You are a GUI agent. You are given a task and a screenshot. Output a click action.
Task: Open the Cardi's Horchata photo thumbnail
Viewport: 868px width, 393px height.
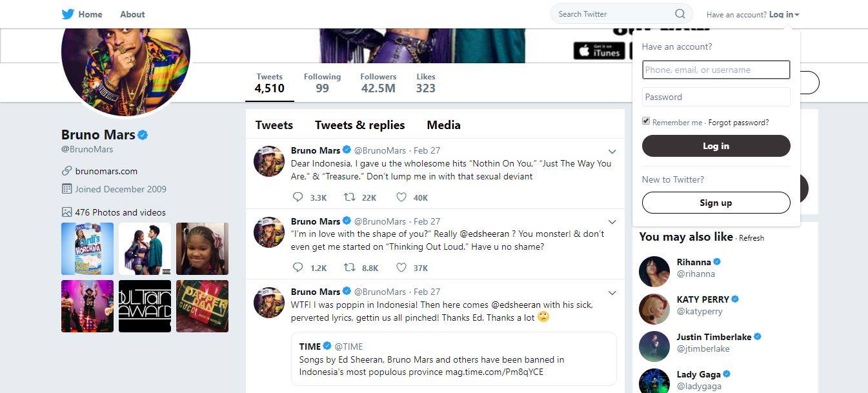tap(87, 249)
